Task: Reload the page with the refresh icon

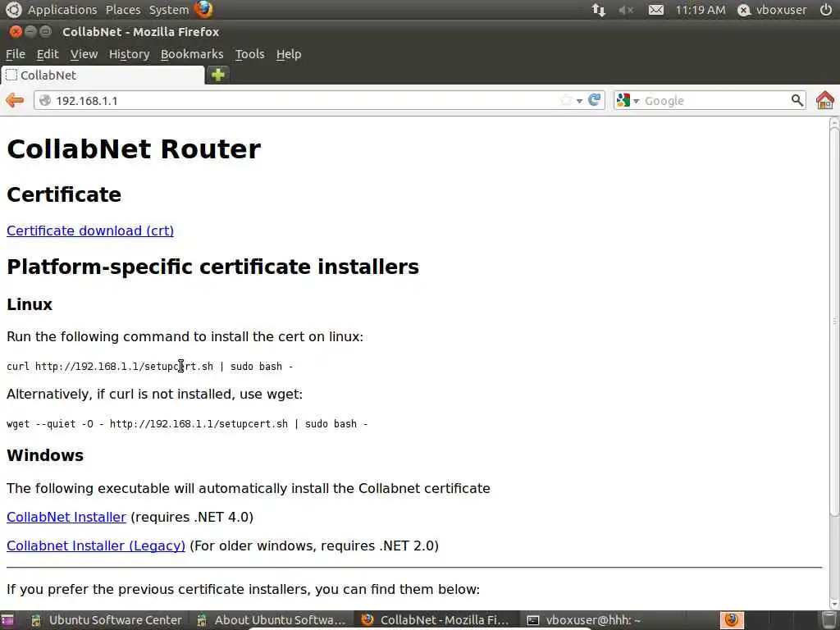Action: click(x=594, y=100)
